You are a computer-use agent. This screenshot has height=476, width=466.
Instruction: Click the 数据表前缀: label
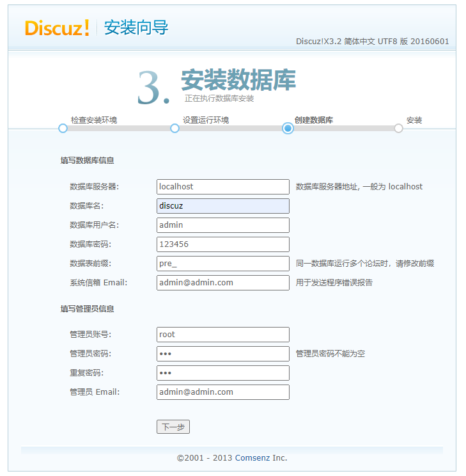(x=90, y=264)
